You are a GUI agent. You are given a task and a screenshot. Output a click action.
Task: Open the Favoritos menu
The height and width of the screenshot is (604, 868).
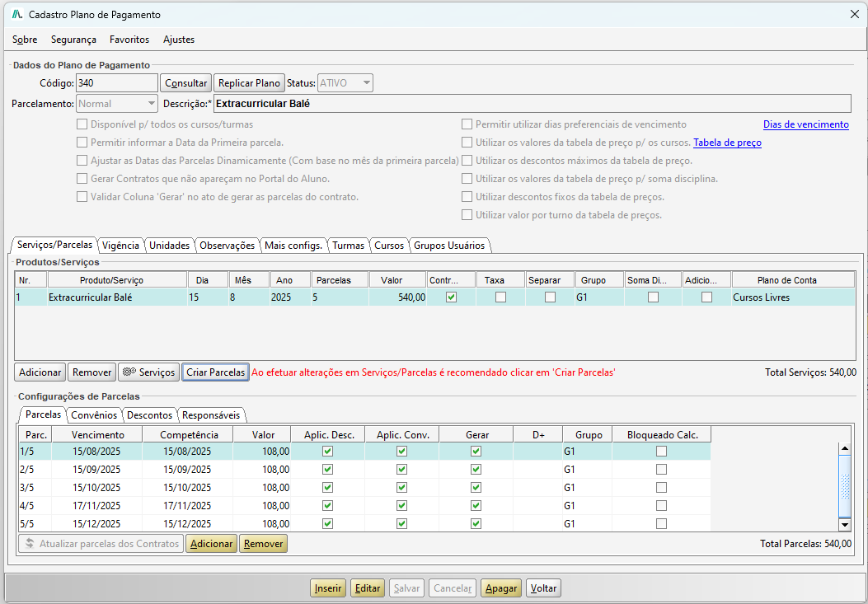[129, 40]
